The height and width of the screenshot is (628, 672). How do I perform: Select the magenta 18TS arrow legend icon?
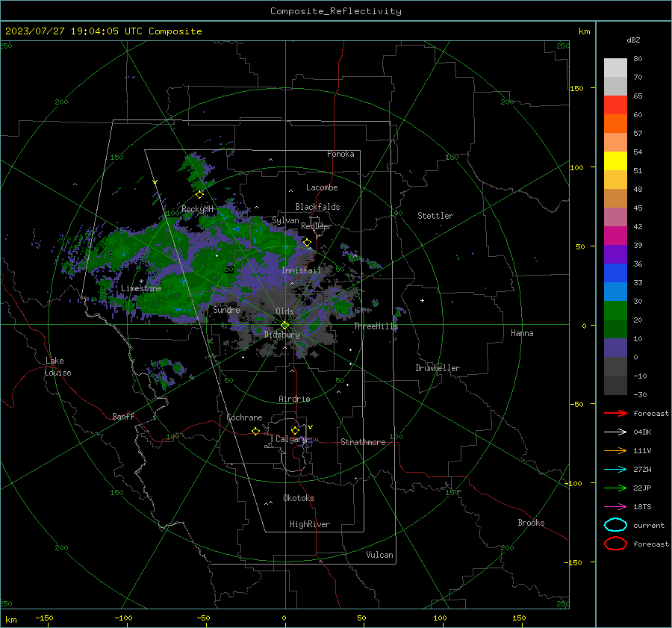[x=615, y=507]
